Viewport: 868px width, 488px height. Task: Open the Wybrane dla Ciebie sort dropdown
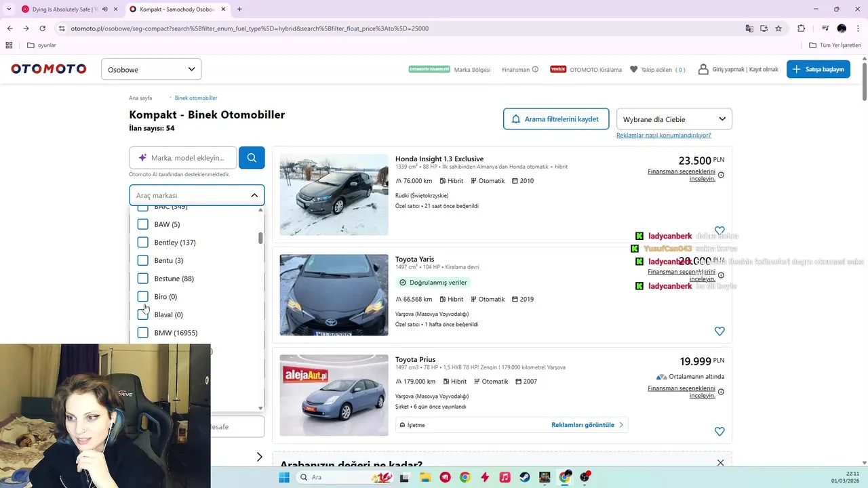point(674,119)
